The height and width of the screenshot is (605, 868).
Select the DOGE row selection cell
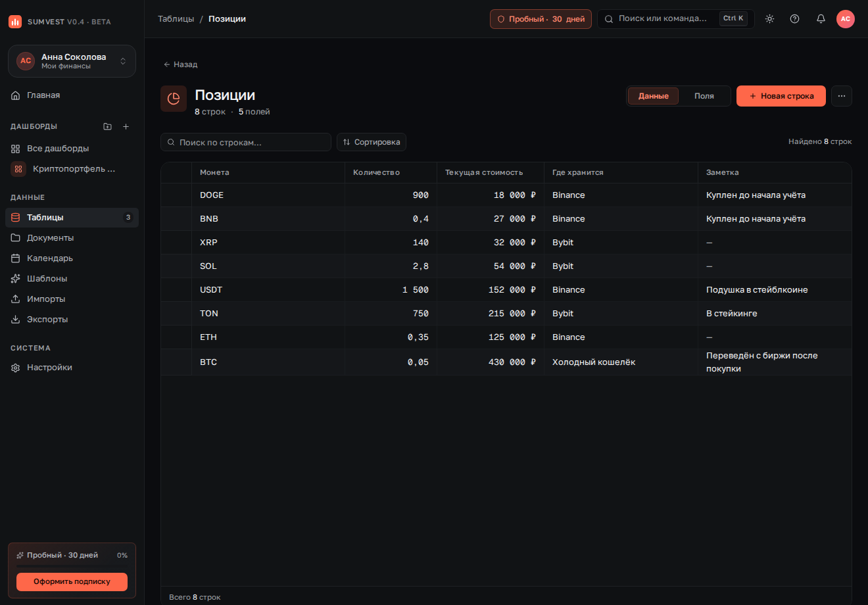(176, 195)
